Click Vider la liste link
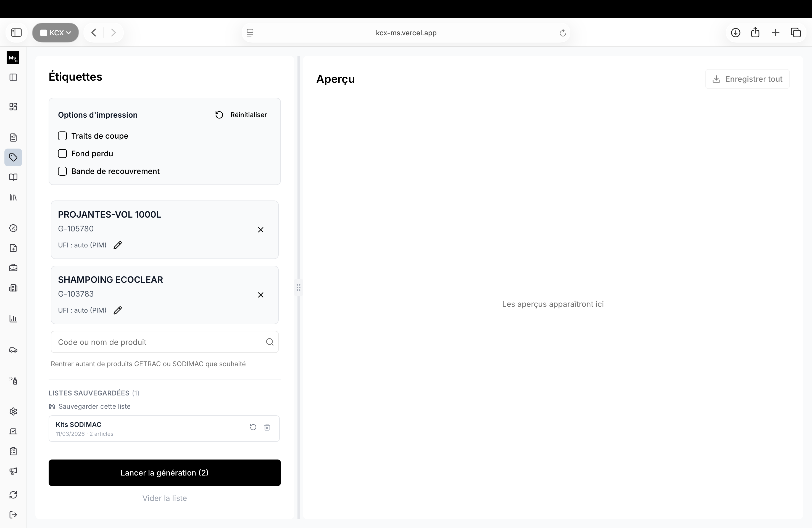The image size is (812, 528). coord(165,498)
